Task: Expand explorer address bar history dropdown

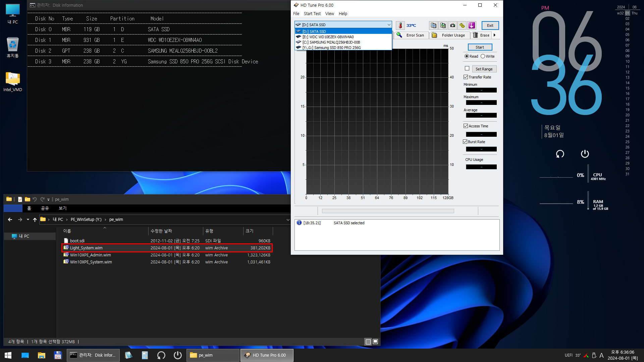Action: point(288,220)
